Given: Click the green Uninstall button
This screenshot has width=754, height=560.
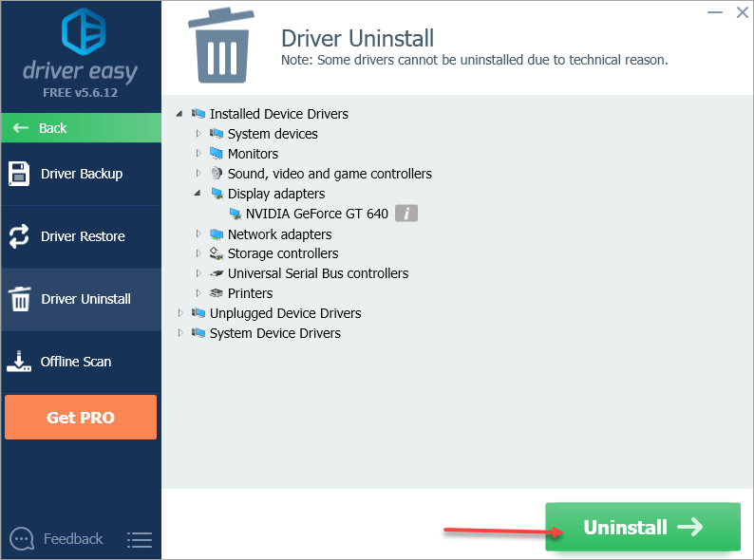Looking at the screenshot, I should tap(643, 527).
